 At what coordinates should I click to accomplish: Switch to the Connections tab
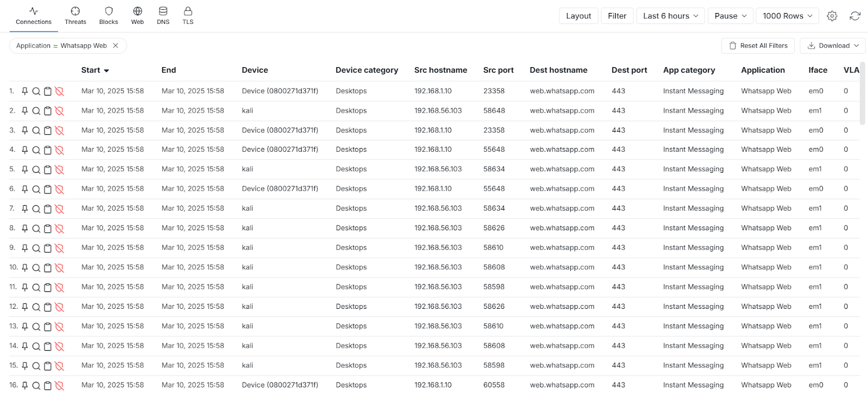[34, 16]
